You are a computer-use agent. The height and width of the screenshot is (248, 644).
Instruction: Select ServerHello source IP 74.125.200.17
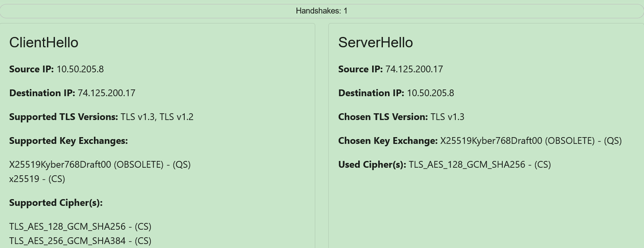click(x=414, y=69)
